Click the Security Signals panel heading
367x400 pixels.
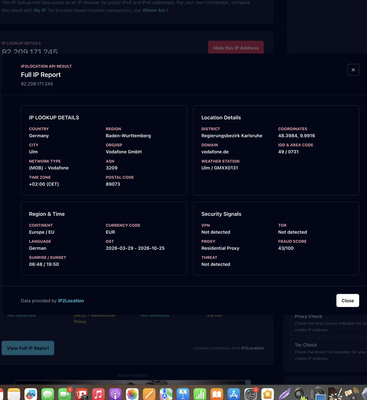[221, 214]
